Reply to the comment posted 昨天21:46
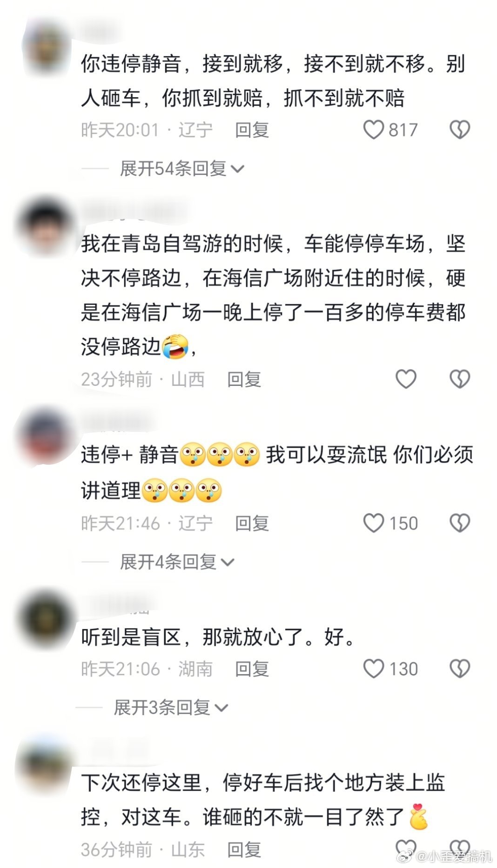 (x=252, y=523)
